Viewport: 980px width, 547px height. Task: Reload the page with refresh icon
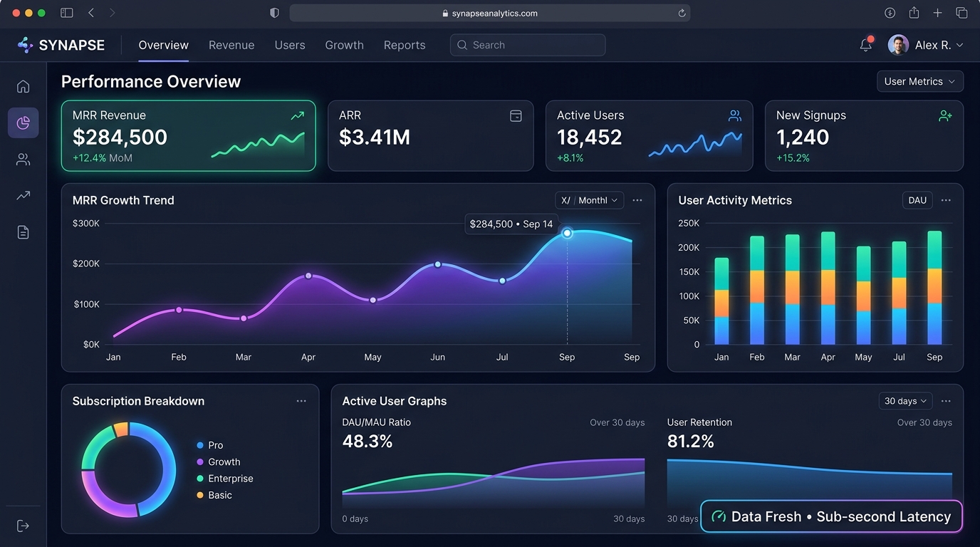coord(682,13)
